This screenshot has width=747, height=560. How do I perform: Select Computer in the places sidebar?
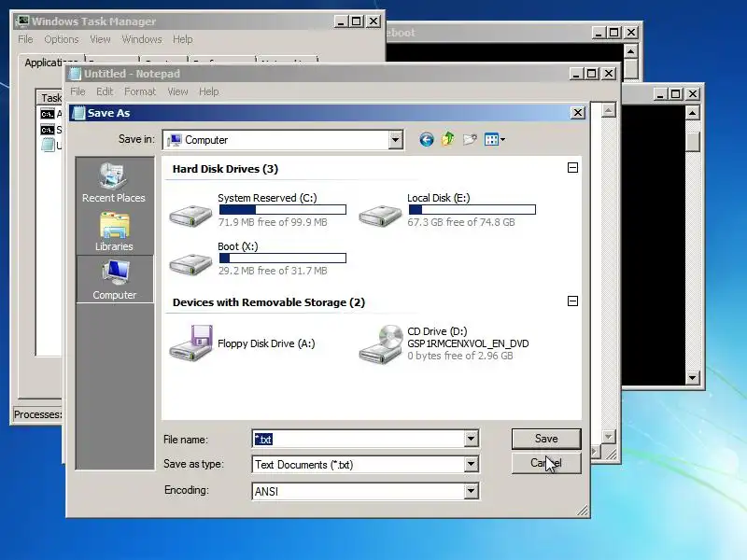tap(114, 280)
